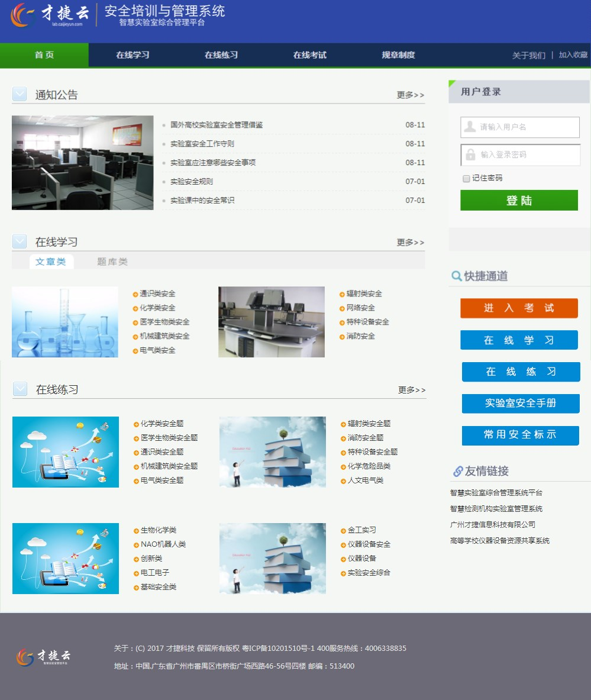Expand more items via 在线学习 更多>>
The width and height of the screenshot is (591, 700).
410,242
